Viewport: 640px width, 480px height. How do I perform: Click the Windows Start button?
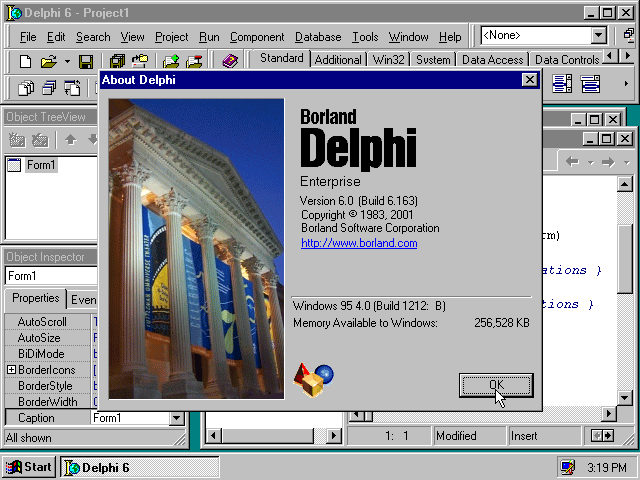pyautogui.click(x=29, y=467)
